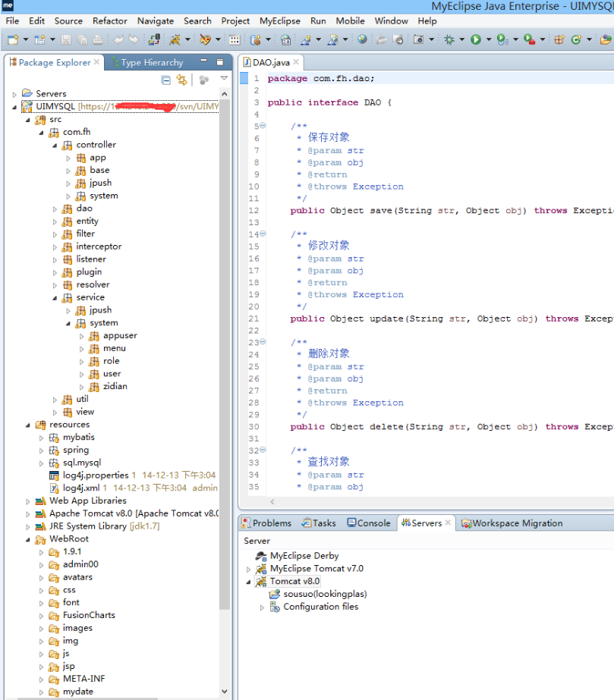Open the Debug button dropdown arrow
Image resolution: width=614 pixels, height=700 pixels.
[461, 39]
